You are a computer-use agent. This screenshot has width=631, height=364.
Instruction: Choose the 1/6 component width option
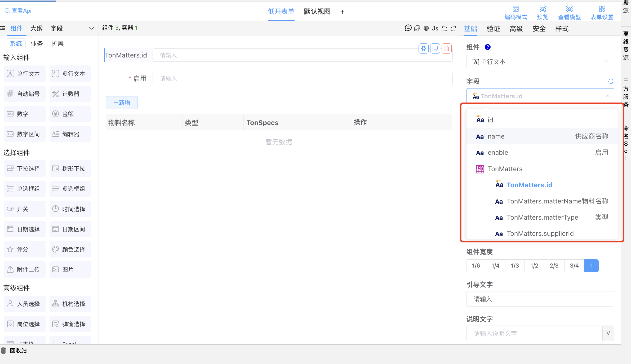click(476, 266)
